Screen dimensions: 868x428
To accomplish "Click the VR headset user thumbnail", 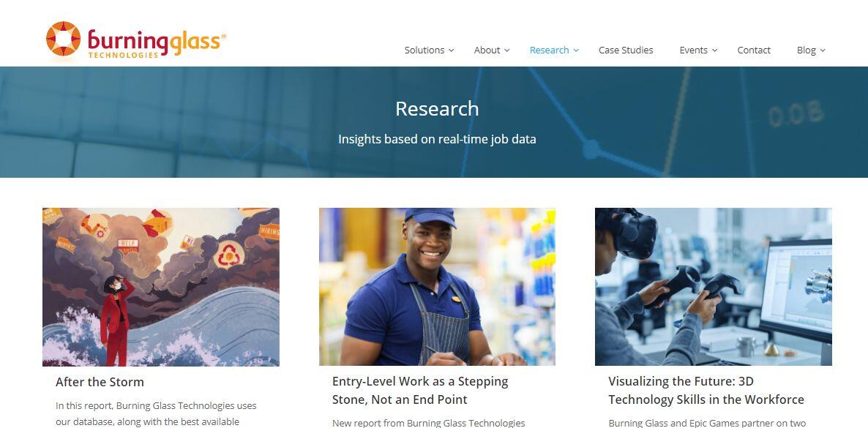I will [713, 287].
